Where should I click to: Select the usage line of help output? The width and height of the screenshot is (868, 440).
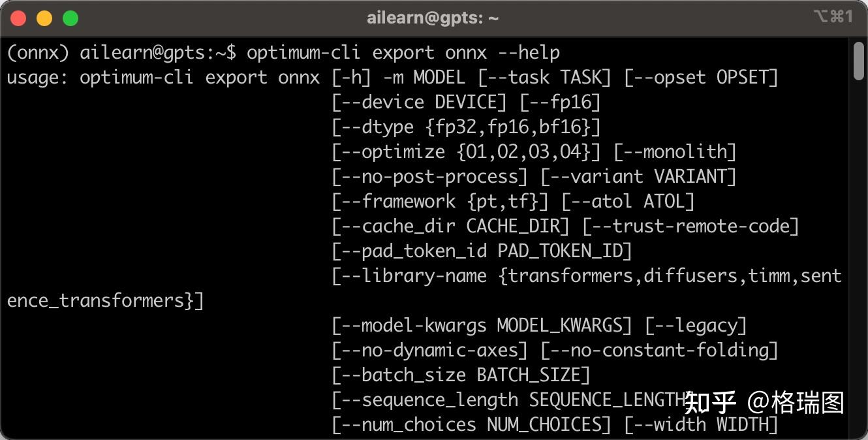[x=392, y=77]
